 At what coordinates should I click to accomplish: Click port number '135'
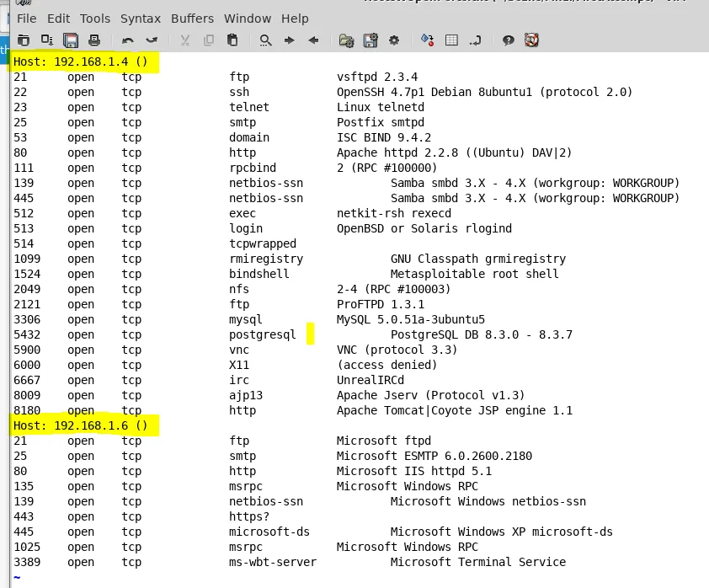[x=24, y=486]
